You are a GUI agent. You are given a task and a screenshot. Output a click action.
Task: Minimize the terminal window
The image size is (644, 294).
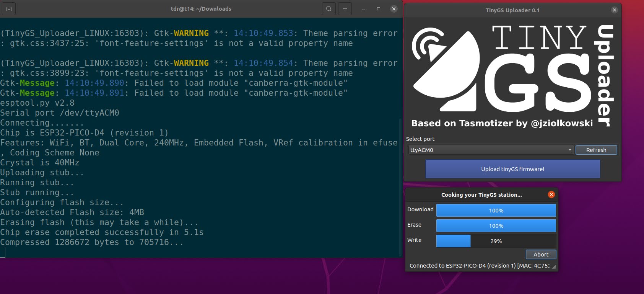click(363, 9)
